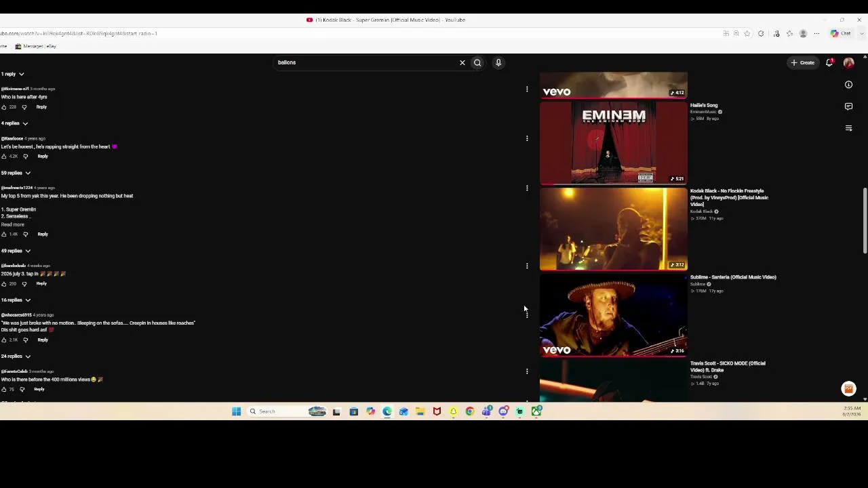The height and width of the screenshot is (488, 868).
Task: Dislike the 'Who is here after 4yrs' comment
Action: (x=24, y=107)
